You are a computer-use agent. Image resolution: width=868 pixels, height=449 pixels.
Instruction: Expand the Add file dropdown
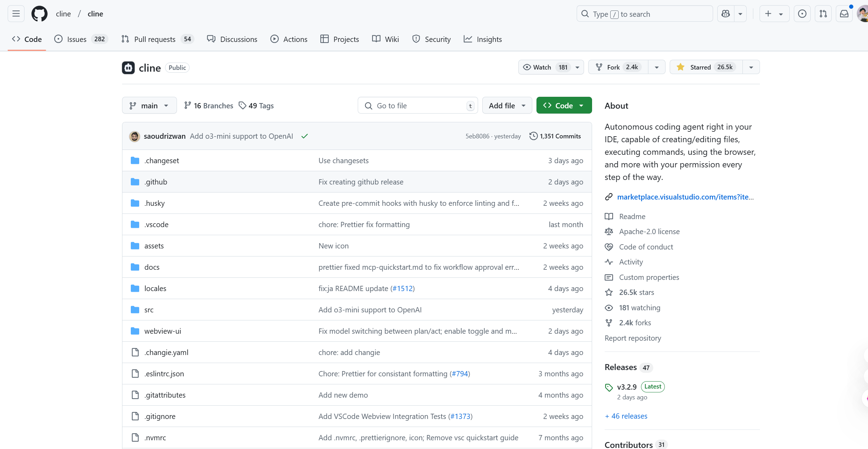tap(507, 106)
